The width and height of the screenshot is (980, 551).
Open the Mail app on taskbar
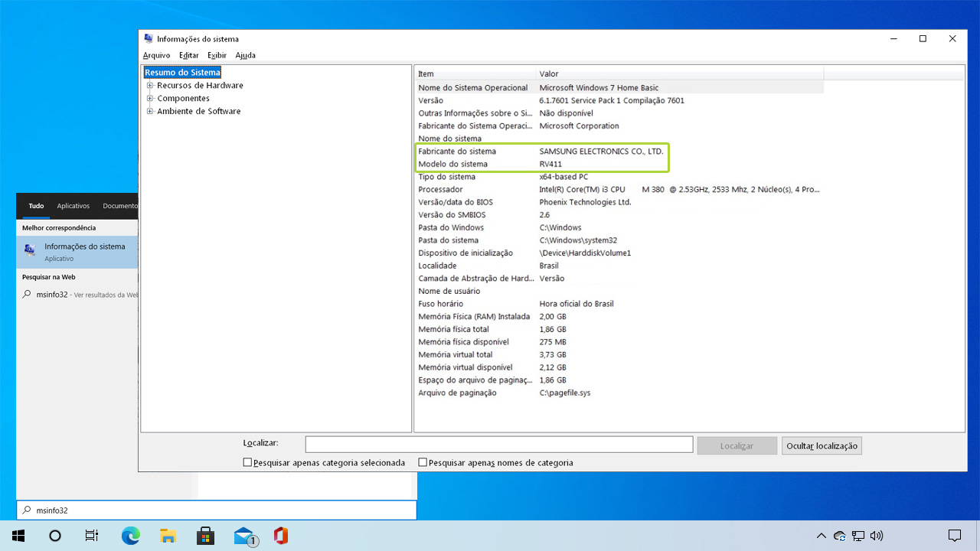coord(245,536)
